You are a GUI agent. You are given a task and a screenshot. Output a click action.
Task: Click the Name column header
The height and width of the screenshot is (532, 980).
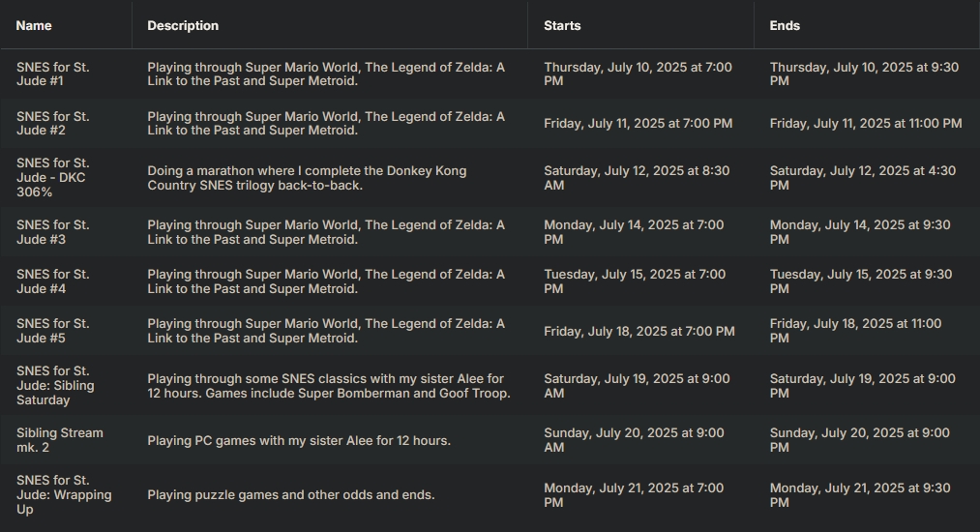tap(34, 25)
